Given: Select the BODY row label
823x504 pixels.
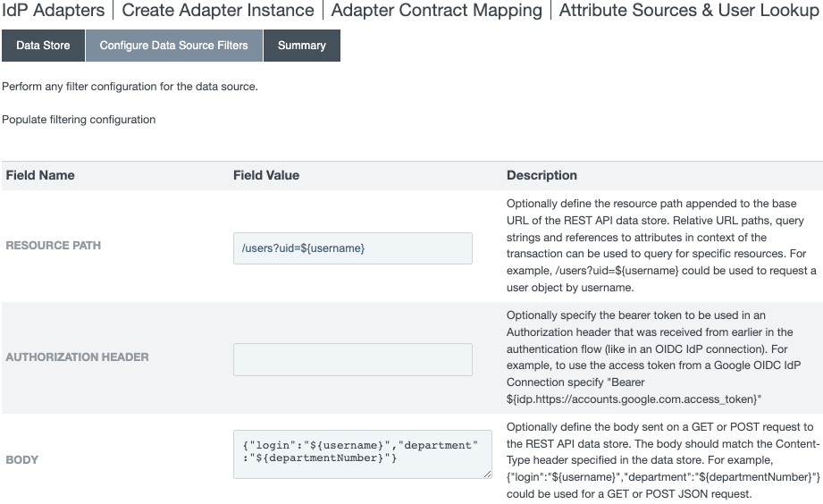Looking at the screenshot, I should click(x=21, y=460).
